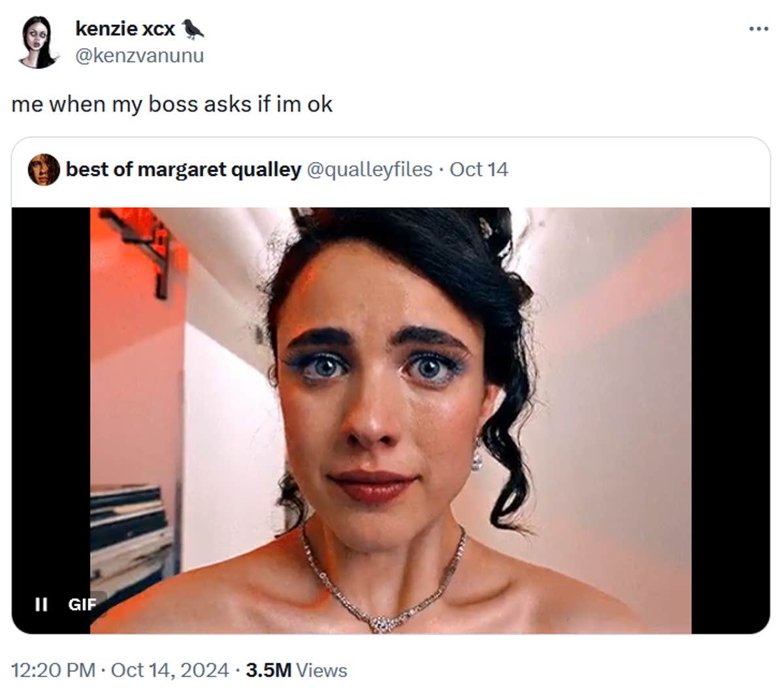Image resolution: width=784 pixels, height=692 pixels.
Task: Click the quoted tweet's small account avatar
Action: pyautogui.click(x=44, y=170)
